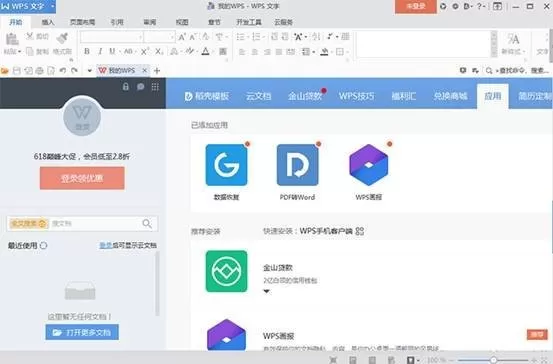Click the user avatar circle

[82, 117]
